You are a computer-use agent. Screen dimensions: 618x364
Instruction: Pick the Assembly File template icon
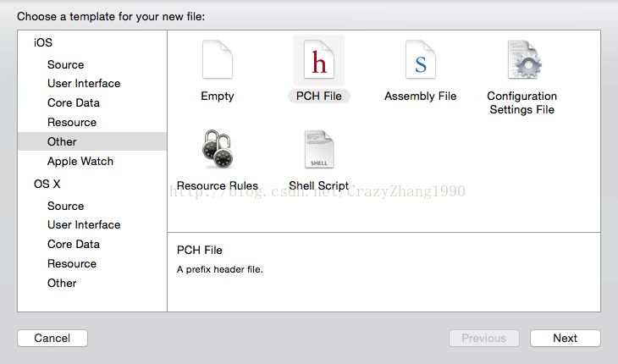[x=421, y=59]
